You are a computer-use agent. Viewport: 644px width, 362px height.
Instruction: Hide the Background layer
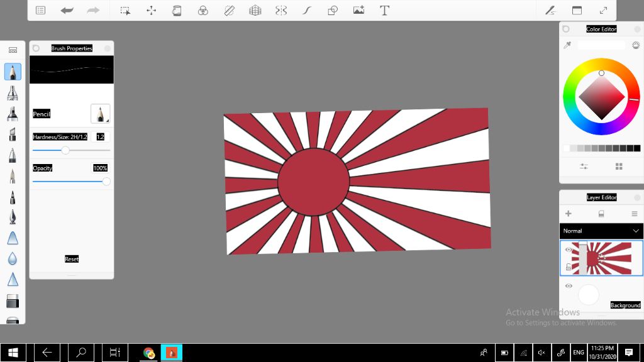coord(569,286)
